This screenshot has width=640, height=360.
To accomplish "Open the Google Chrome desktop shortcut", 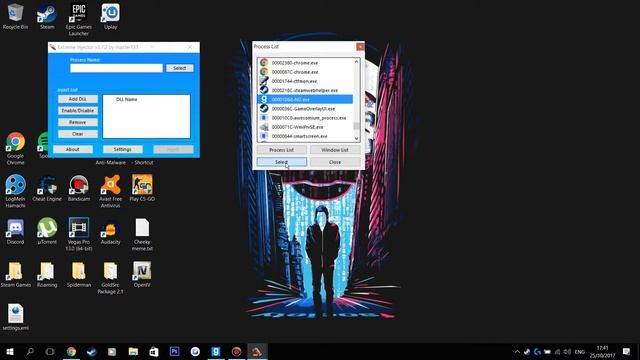I will tap(16, 149).
